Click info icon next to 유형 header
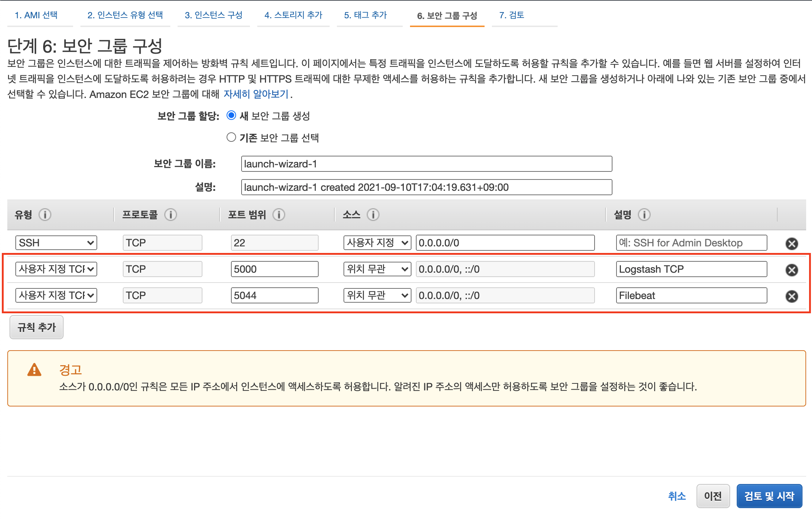The height and width of the screenshot is (522, 812). [45, 215]
